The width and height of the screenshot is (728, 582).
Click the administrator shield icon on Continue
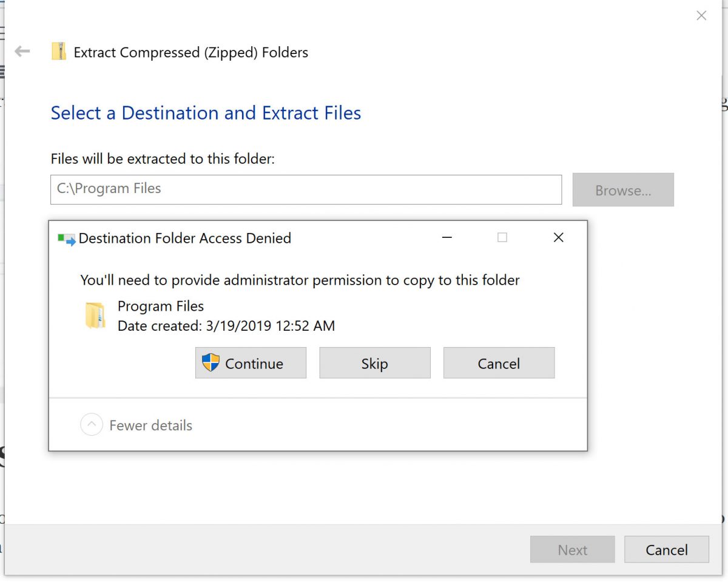pyautogui.click(x=211, y=363)
